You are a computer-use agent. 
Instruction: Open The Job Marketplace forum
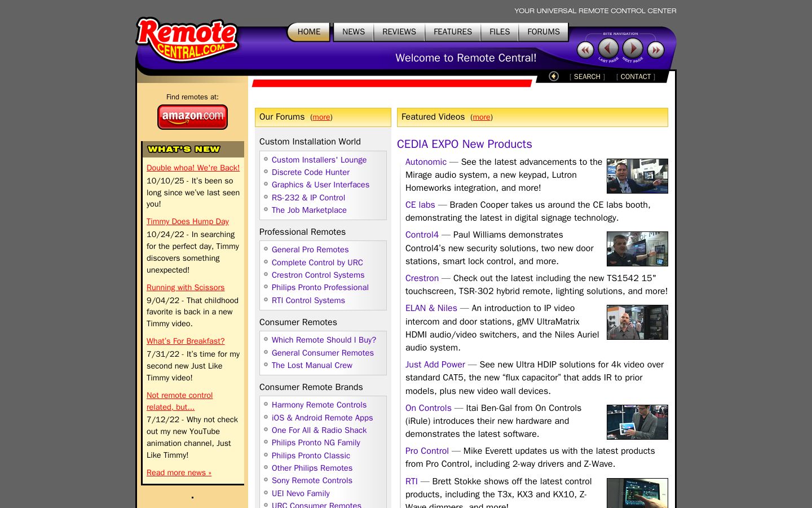point(309,210)
